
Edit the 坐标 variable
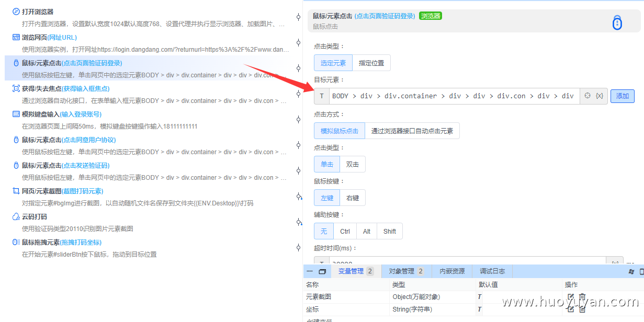[x=571, y=309]
